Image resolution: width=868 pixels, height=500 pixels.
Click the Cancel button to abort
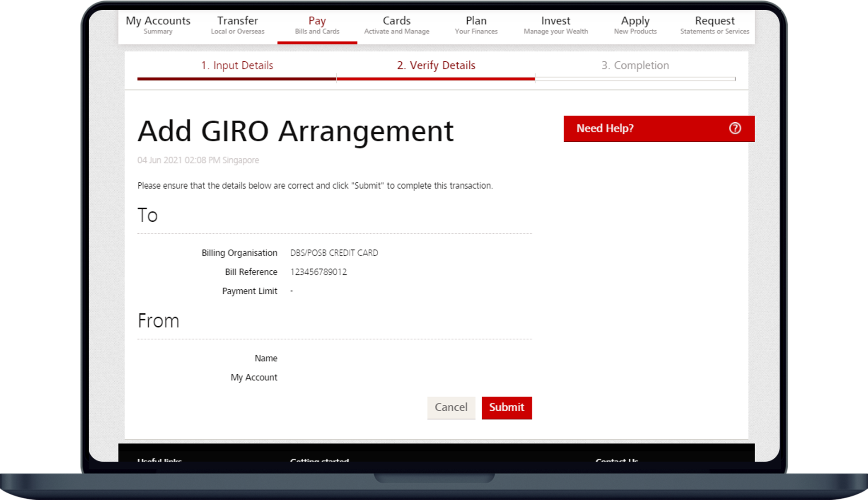click(x=451, y=407)
